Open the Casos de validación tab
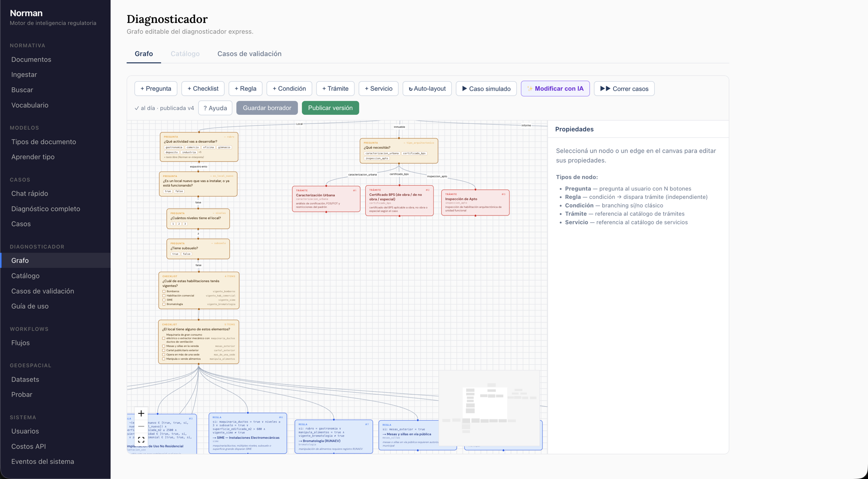 pos(250,54)
